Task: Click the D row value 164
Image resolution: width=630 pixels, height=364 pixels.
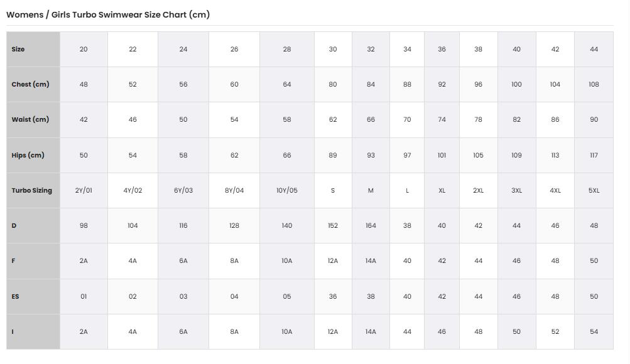Action: coord(371,225)
